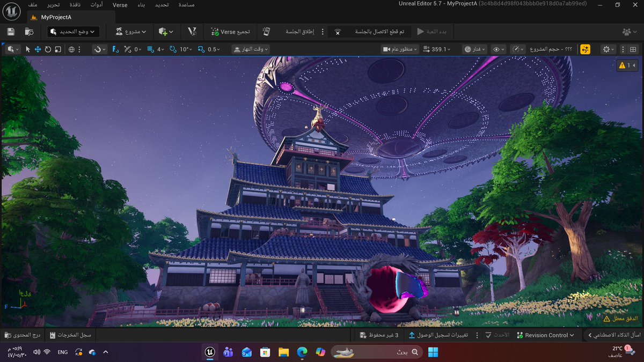The image size is (644, 362).
Task: Open the نافذة window menu
Action: click(x=75, y=5)
